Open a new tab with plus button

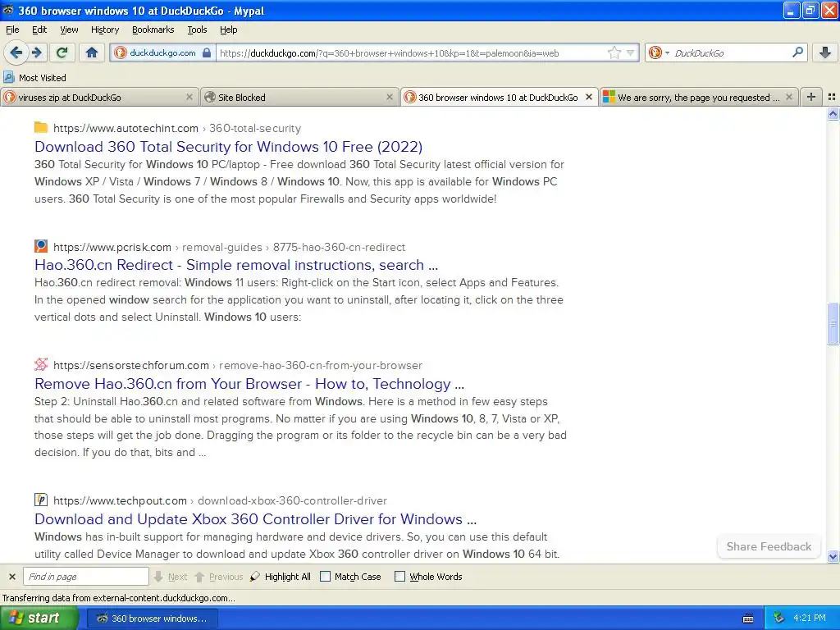click(811, 97)
